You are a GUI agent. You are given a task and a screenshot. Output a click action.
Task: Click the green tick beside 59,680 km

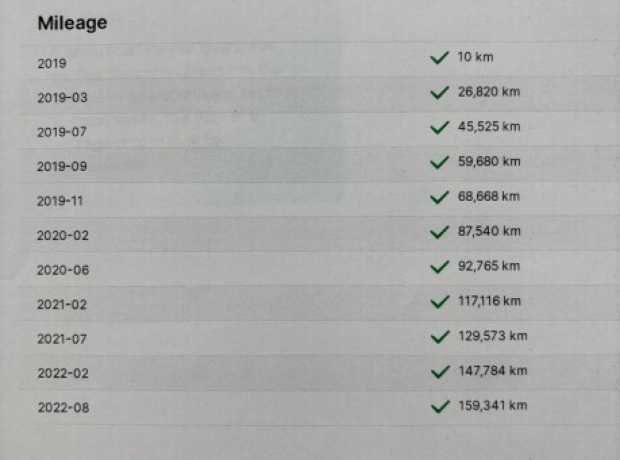pyautogui.click(x=439, y=162)
